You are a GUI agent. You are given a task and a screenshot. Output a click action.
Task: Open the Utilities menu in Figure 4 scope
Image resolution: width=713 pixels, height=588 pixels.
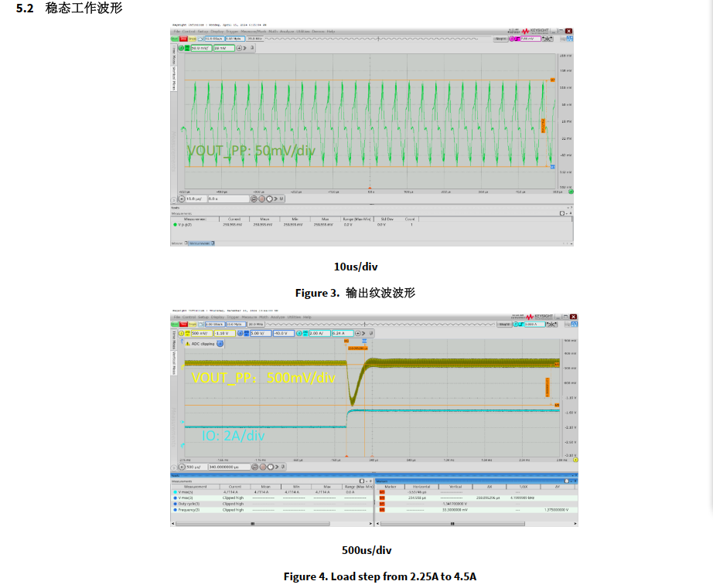[294, 317]
